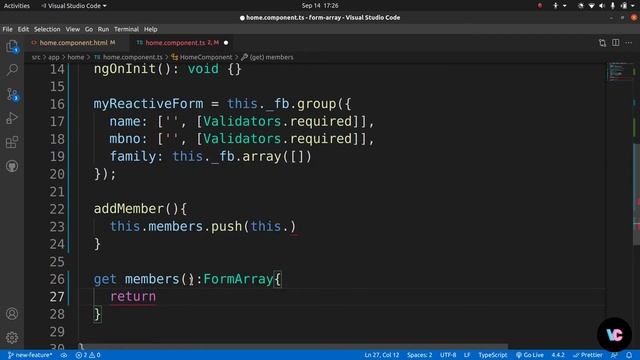The height and width of the screenshot is (360, 640).
Task: Click the HomeComponent breadcrumb
Action: (202, 57)
